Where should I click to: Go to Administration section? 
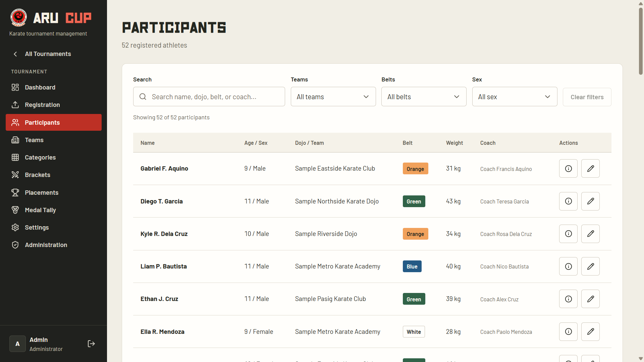(x=54, y=245)
